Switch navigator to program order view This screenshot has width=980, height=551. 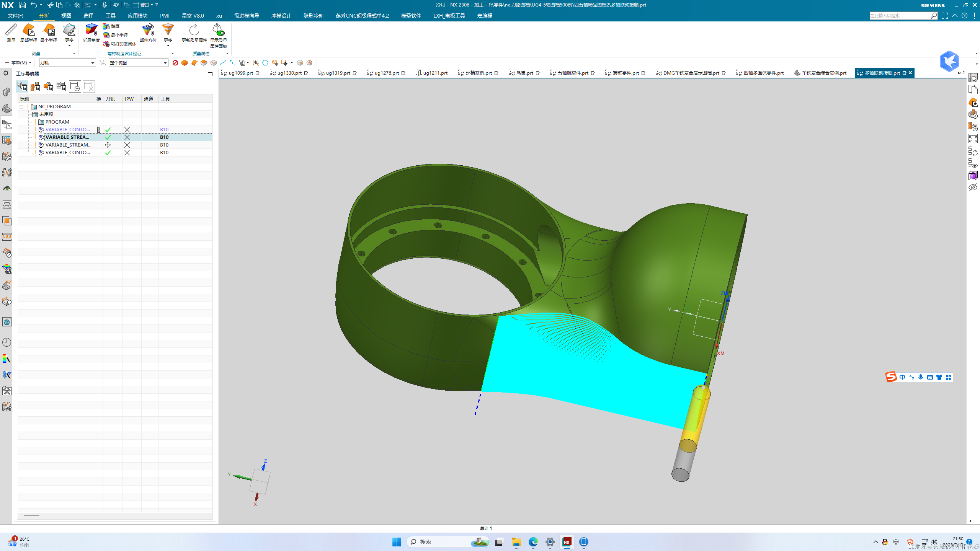(22, 86)
